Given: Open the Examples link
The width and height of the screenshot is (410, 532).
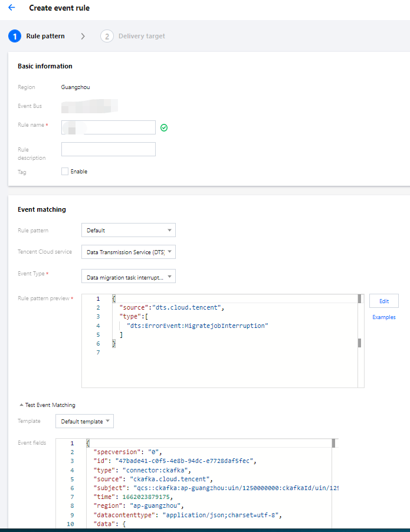Looking at the screenshot, I should click(384, 317).
